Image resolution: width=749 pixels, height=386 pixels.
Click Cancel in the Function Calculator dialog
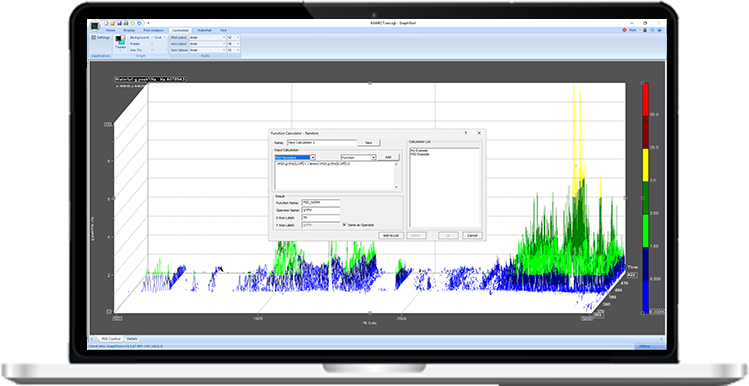tap(472, 236)
